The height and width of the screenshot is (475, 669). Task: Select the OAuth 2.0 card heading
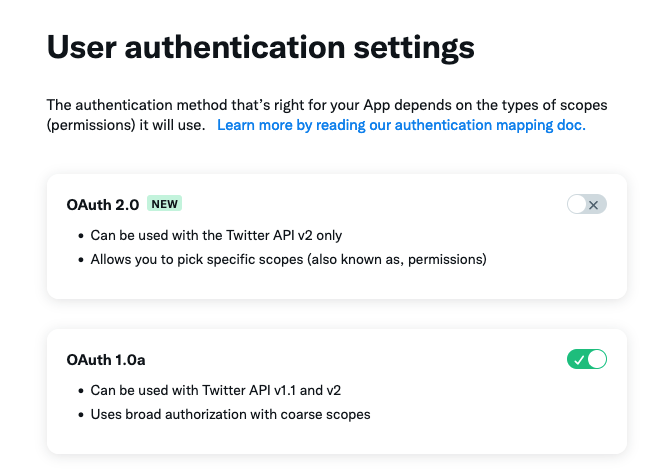[x=103, y=205]
